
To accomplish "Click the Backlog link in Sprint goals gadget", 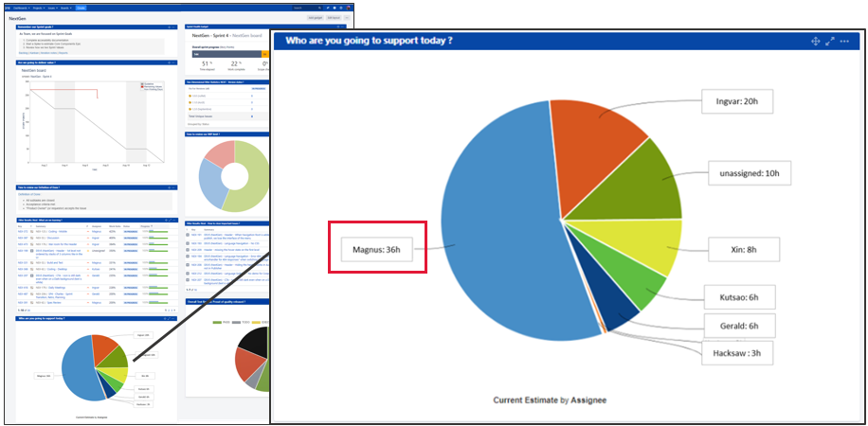I will coord(24,53).
